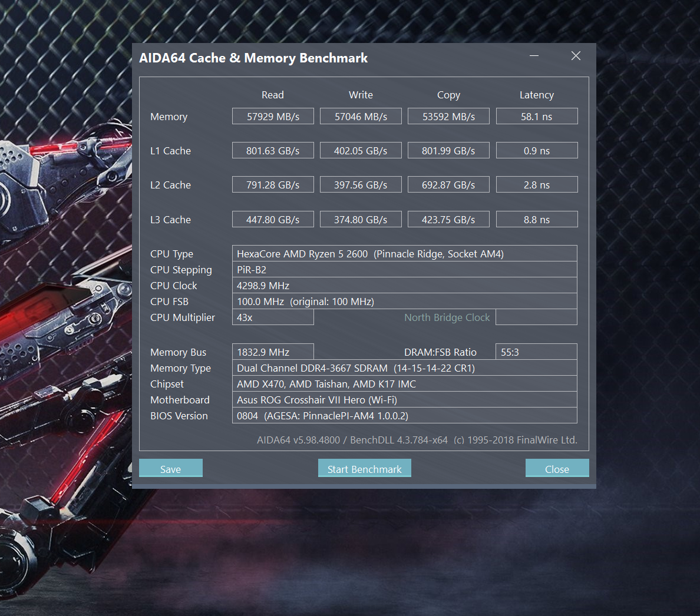700x616 pixels.
Task: Click the CPU FSB field 100.0 MHz
Action: tap(404, 301)
